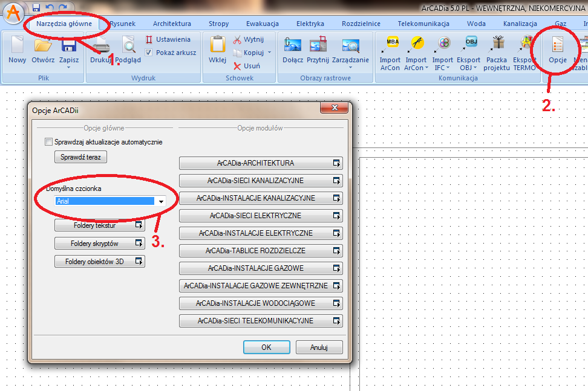Click the Foldery tekstur button
The height and width of the screenshot is (391, 588).
pyautogui.click(x=99, y=225)
